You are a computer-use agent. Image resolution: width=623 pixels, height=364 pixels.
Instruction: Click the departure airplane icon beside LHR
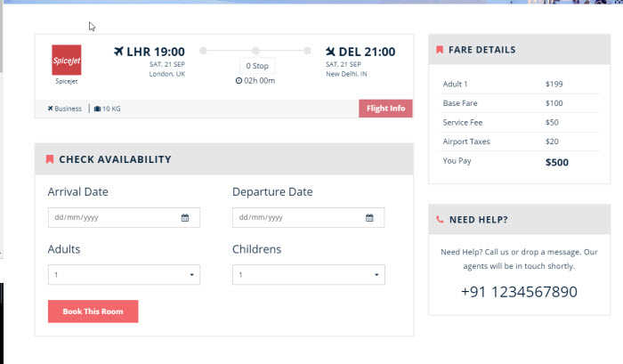click(121, 52)
